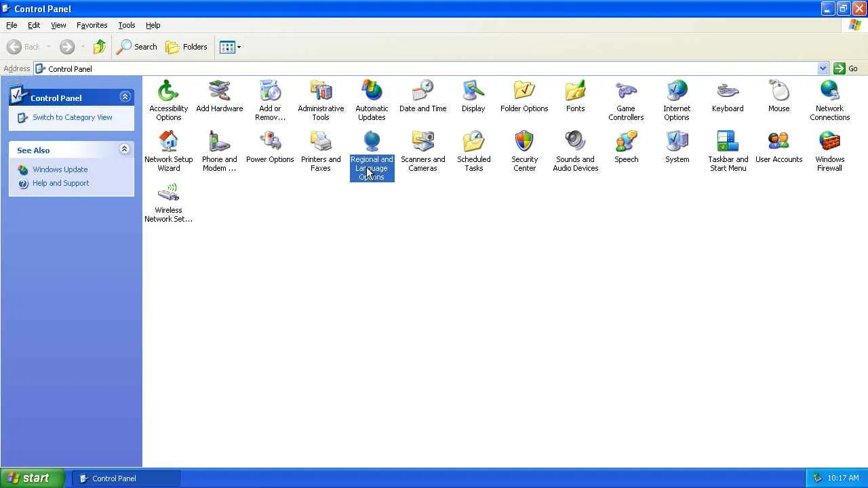The image size is (868, 488).
Task: Toggle the Folders pane button
Action: click(186, 47)
